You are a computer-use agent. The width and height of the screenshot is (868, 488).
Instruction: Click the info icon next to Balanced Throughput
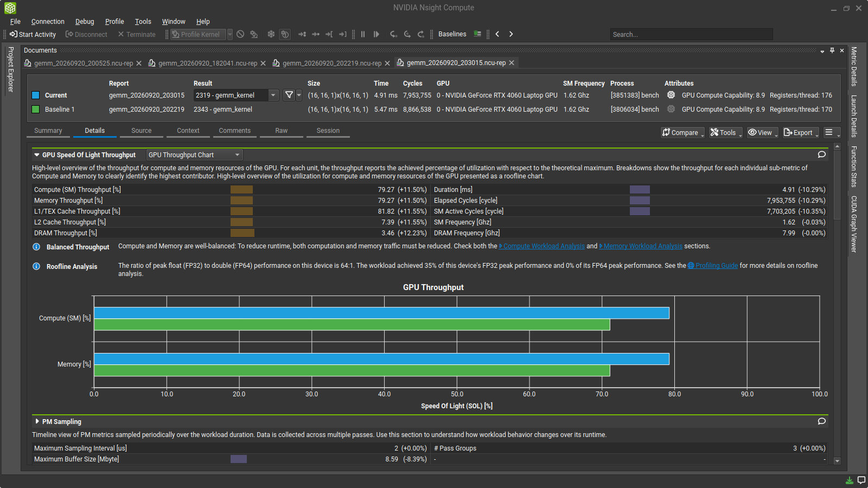[36, 247]
